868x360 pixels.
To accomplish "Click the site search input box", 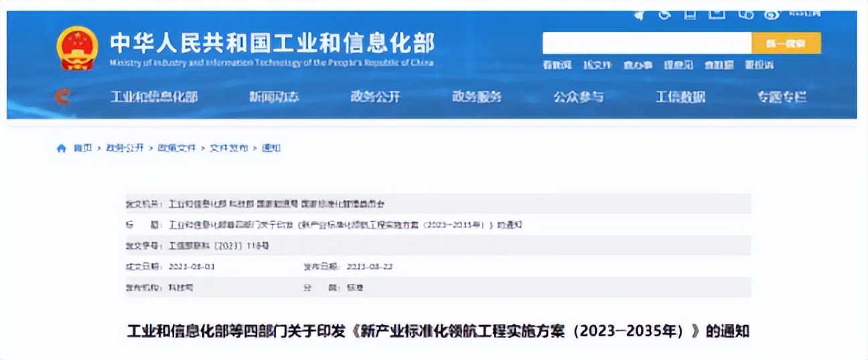I will 647,43.
